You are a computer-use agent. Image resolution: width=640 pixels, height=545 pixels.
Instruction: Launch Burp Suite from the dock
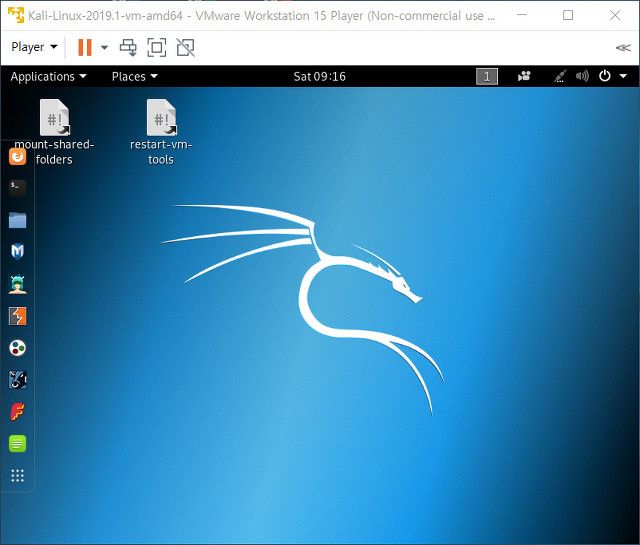pyautogui.click(x=18, y=316)
